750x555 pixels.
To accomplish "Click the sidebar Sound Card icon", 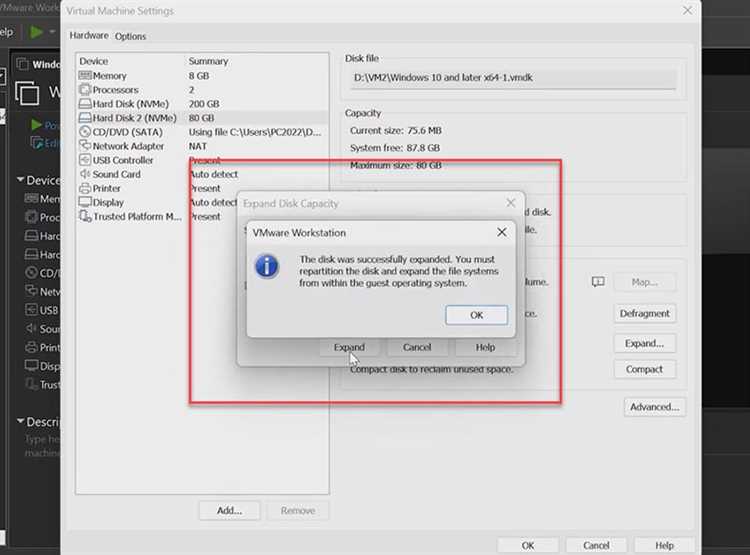I will click(x=31, y=328).
